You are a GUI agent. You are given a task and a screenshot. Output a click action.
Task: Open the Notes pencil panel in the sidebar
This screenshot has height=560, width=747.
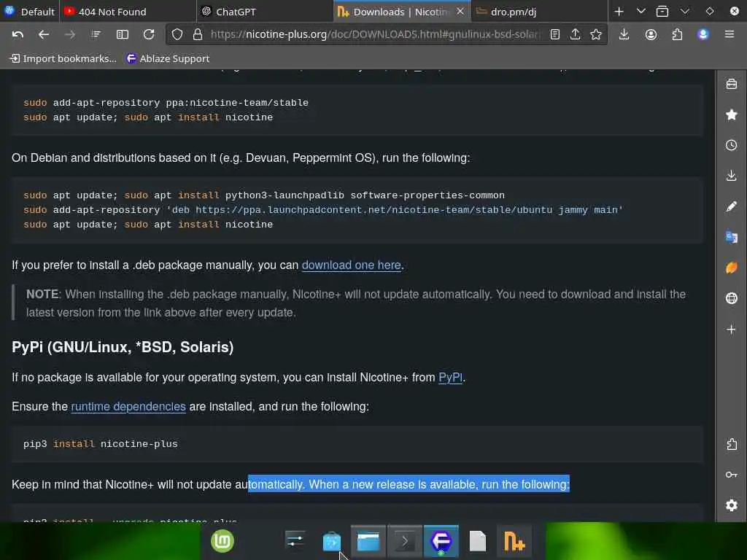731,206
